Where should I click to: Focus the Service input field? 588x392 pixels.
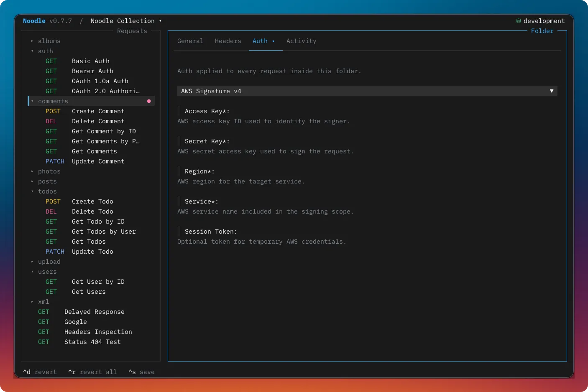[367, 201]
